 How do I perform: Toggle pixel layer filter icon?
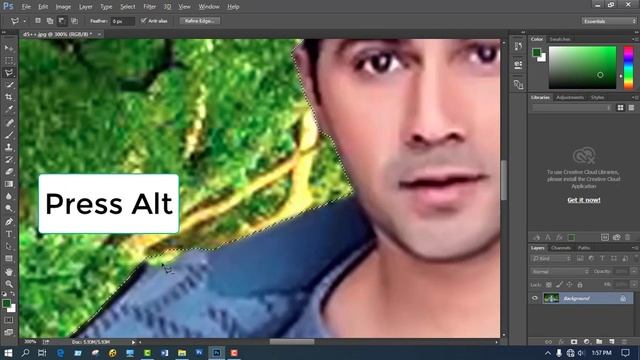coord(580,258)
